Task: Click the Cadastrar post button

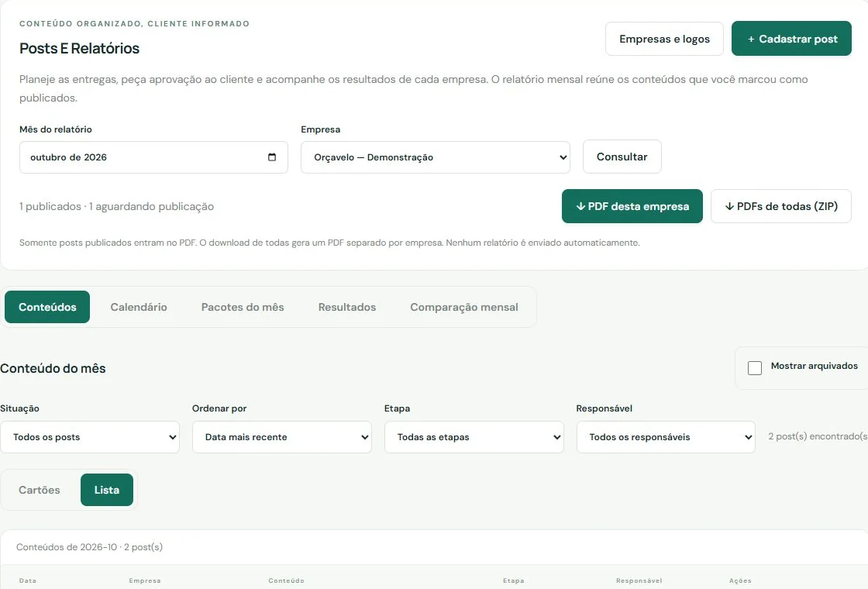Action: tap(791, 39)
